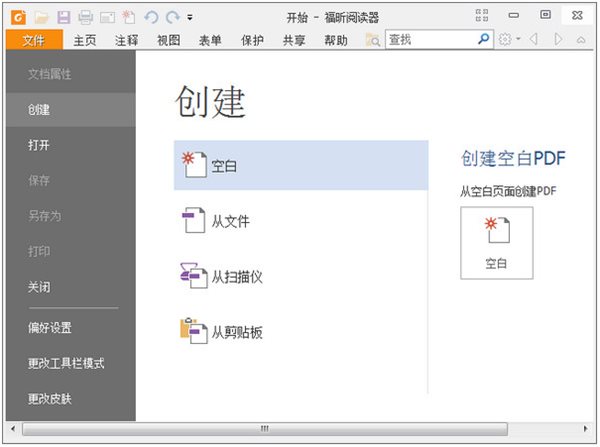600x447 pixels.
Task: Click the scrollbar left arrow
Action: (13, 429)
